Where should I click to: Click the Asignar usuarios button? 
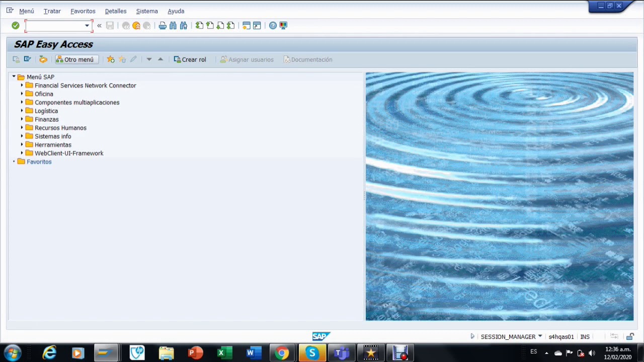(x=247, y=59)
